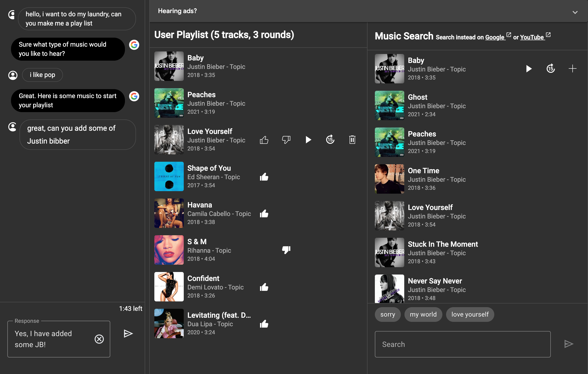Open Peaches album thumbnail in user playlist
Viewport: 588px width, 374px height.
pos(169,103)
